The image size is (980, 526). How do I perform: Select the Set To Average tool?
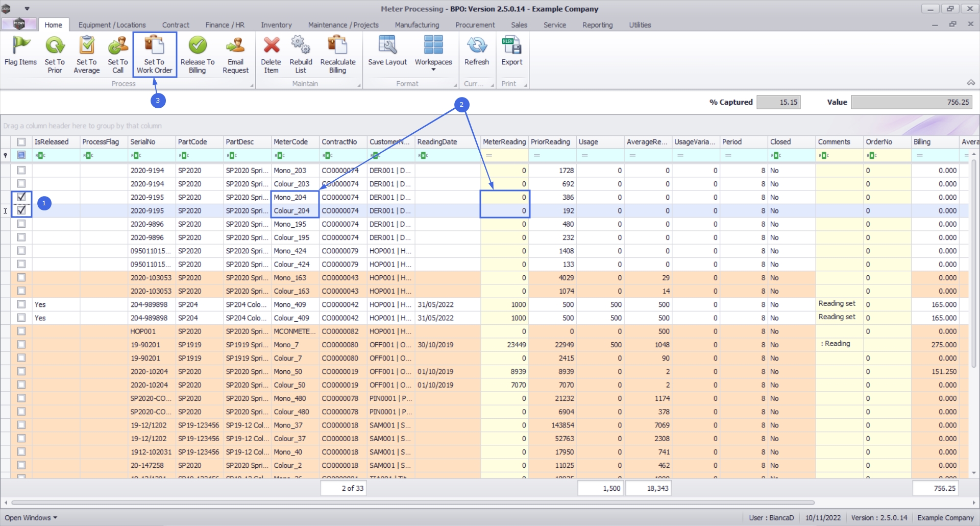click(x=86, y=46)
